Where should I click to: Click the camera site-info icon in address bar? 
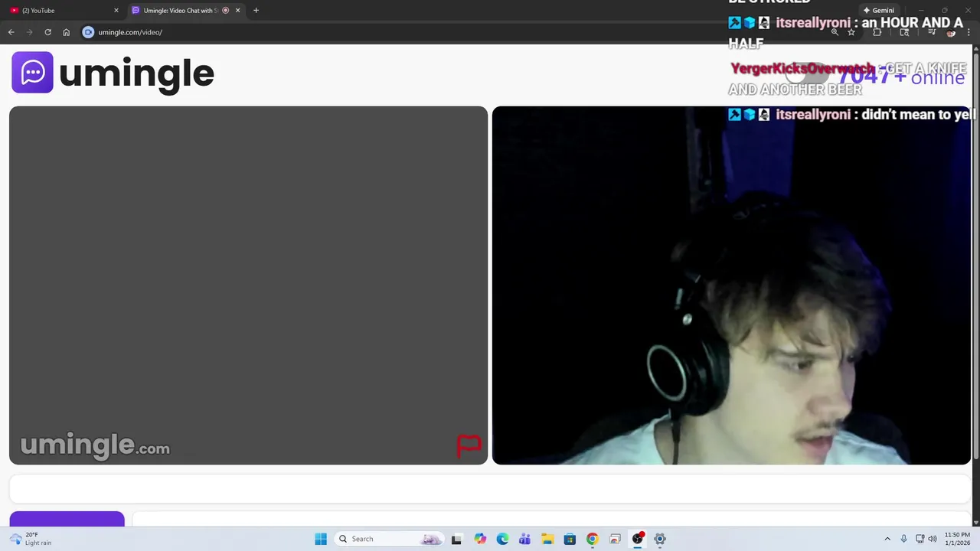click(x=88, y=32)
